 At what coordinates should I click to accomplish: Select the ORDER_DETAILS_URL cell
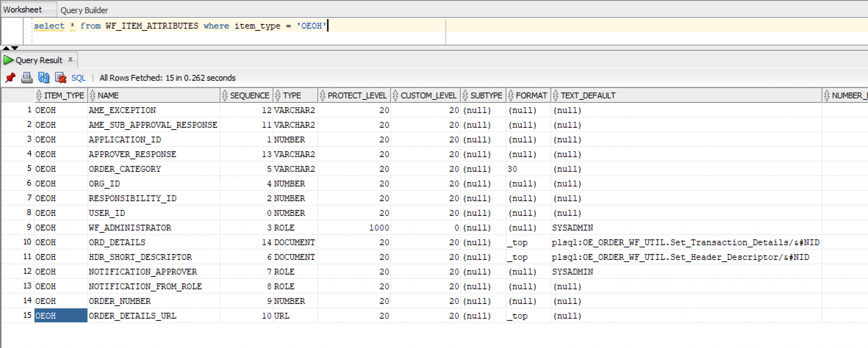click(154, 316)
